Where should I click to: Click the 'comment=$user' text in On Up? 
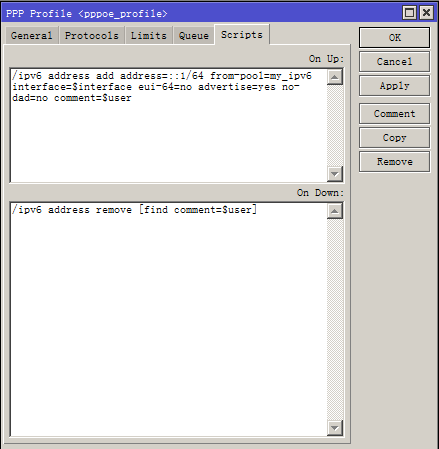click(93, 98)
